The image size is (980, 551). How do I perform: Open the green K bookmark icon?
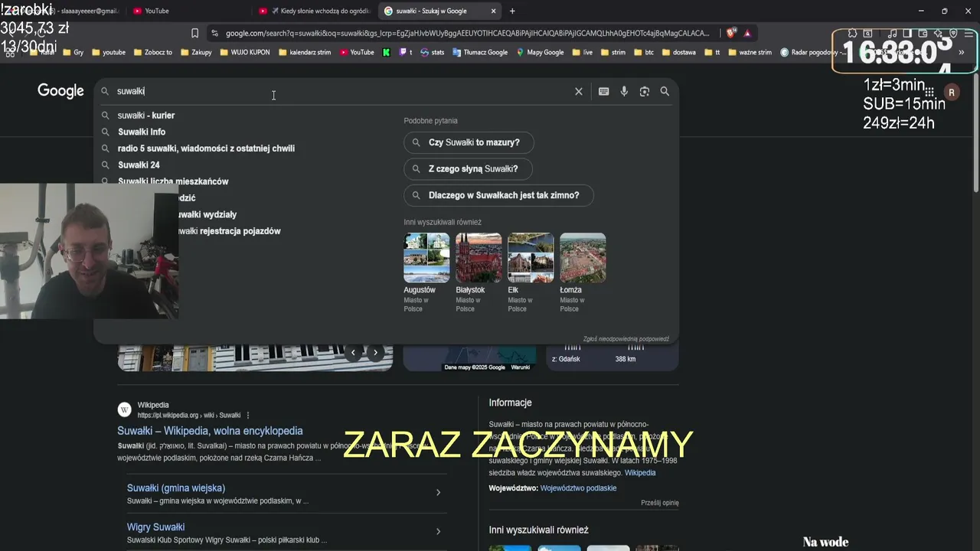click(x=387, y=52)
